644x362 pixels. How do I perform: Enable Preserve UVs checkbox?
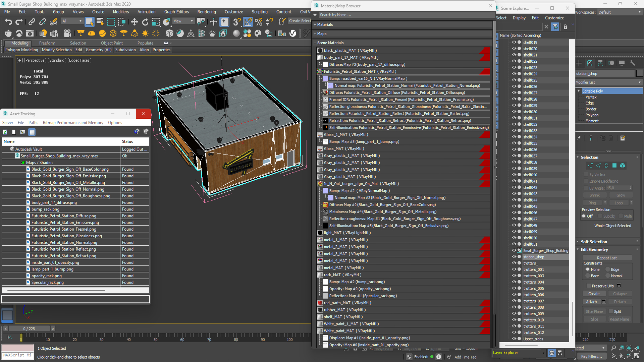pos(589,286)
